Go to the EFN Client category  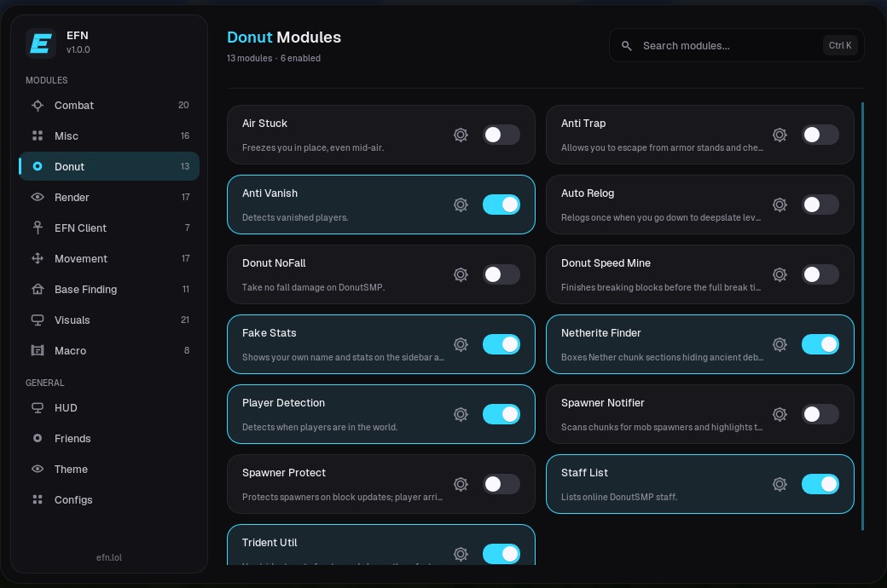point(109,228)
